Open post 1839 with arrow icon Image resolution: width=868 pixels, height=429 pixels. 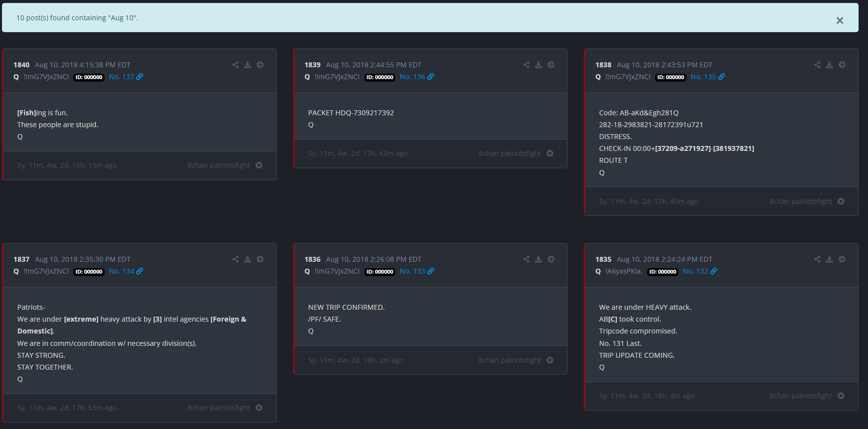(x=551, y=65)
